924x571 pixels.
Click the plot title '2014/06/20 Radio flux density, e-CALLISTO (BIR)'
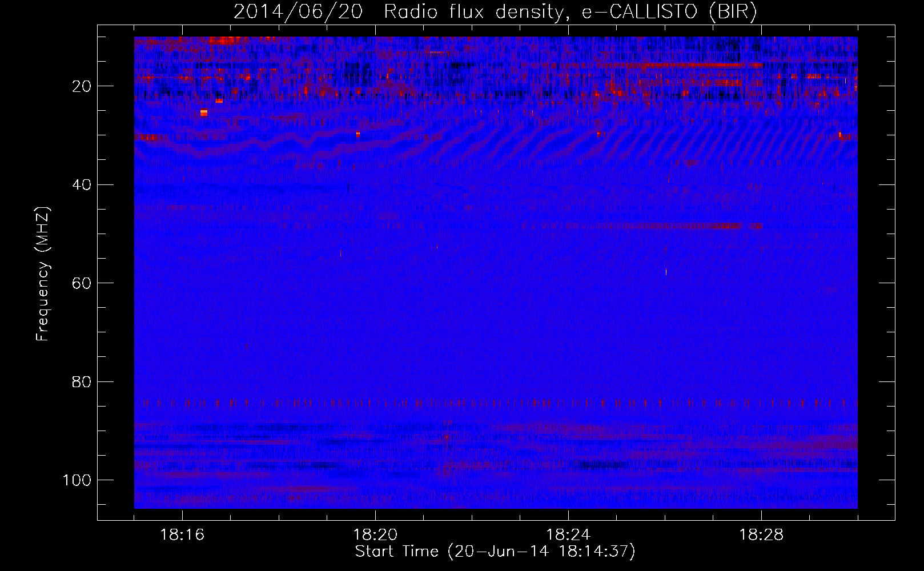coord(495,12)
